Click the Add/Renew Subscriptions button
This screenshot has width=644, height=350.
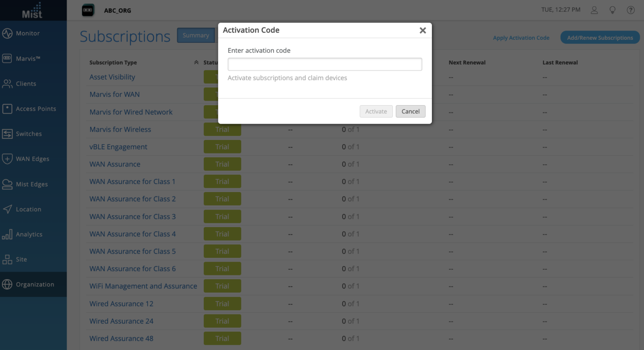tap(600, 38)
